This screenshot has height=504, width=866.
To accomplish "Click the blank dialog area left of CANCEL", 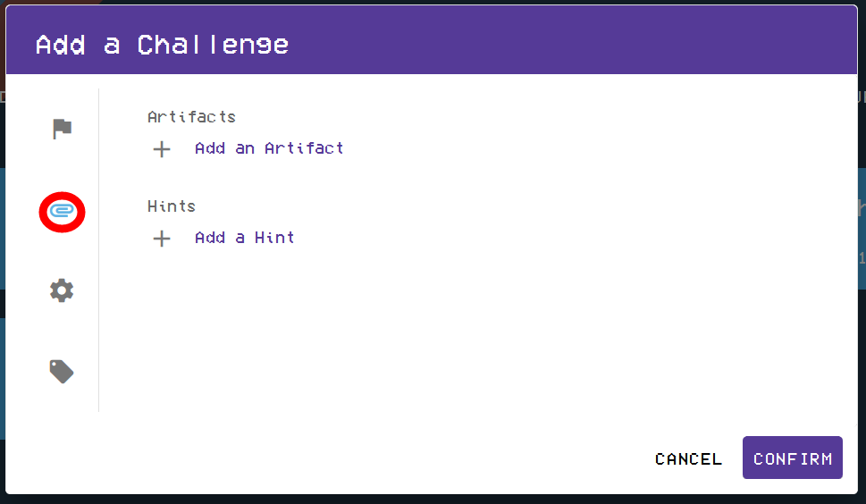I will (x=357, y=458).
